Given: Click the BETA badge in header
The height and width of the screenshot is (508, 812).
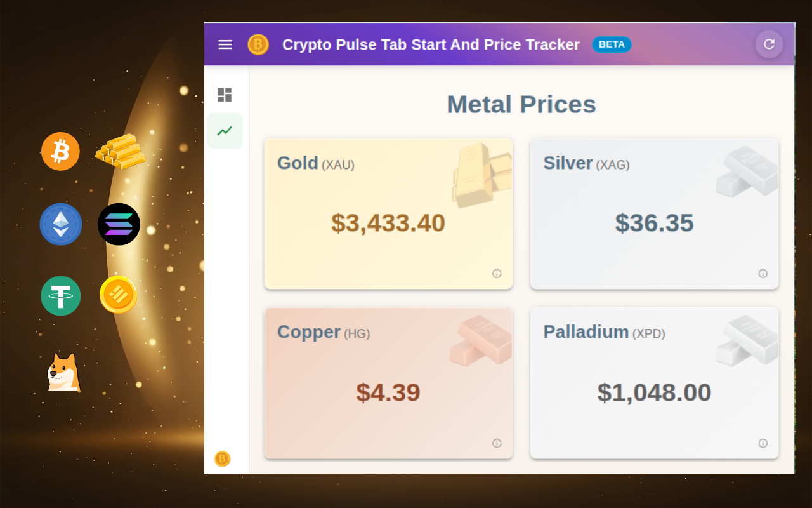Looking at the screenshot, I should point(612,44).
